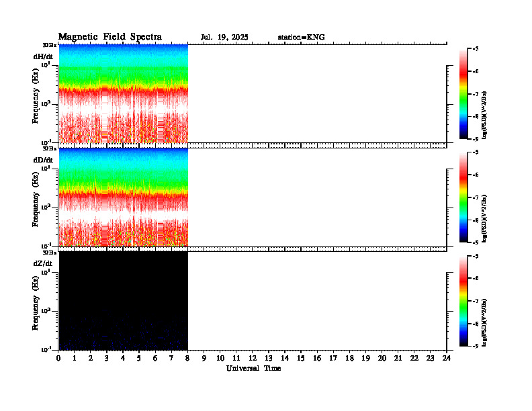532x411 pixels.
Task: Select the "Jul. 19, 2025" date text
Action: coord(224,38)
